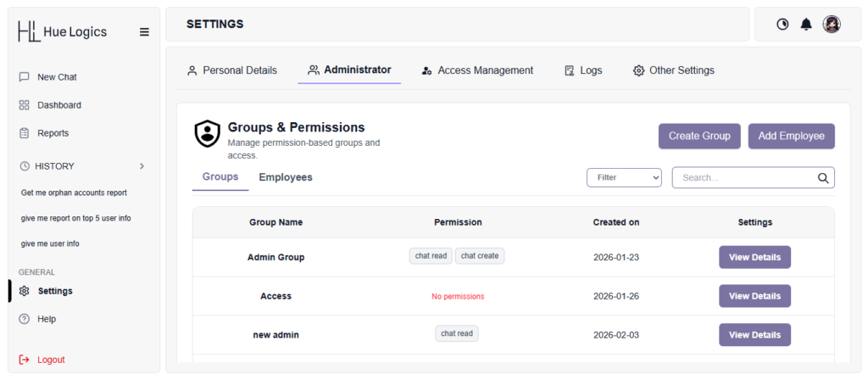Open the Logs tab
Viewport: 868px width, 380px height.
coord(583,70)
